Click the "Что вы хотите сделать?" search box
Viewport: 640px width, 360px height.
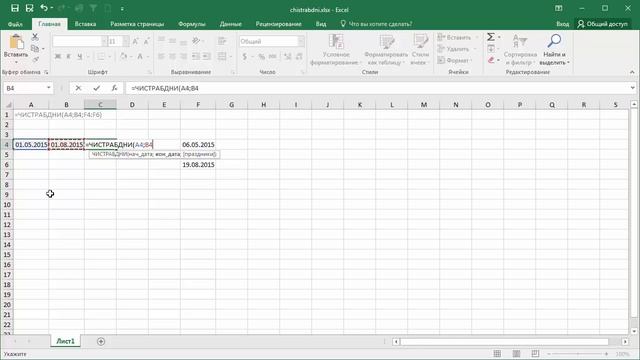(x=376, y=24)
